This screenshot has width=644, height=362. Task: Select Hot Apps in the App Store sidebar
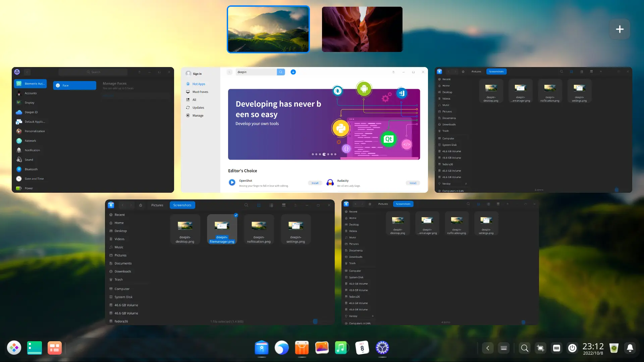[199, 84]
